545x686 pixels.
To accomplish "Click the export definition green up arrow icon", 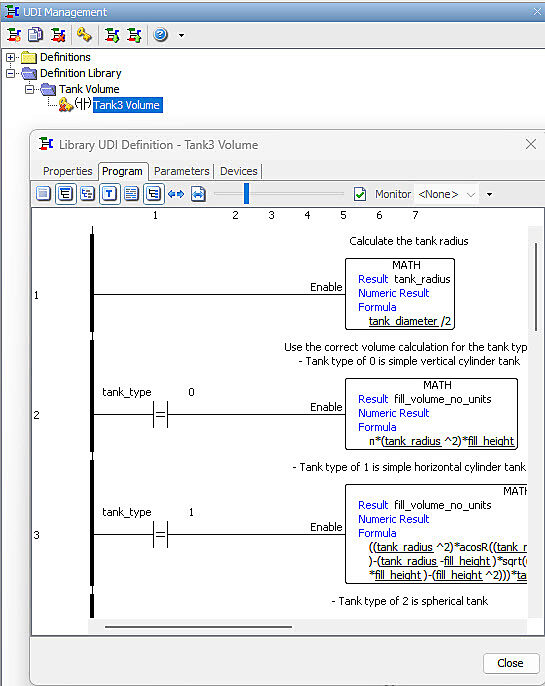I will [134, 35].
